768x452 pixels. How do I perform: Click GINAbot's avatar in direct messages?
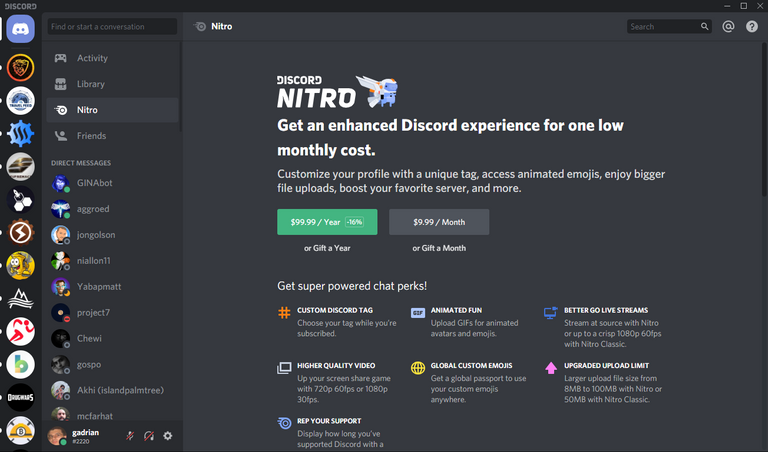60,183
